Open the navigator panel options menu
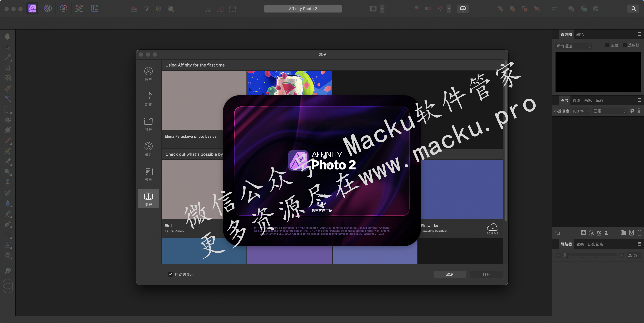This screenshot has width=644, height=323. pyautogui.click(x=639, y=244)
